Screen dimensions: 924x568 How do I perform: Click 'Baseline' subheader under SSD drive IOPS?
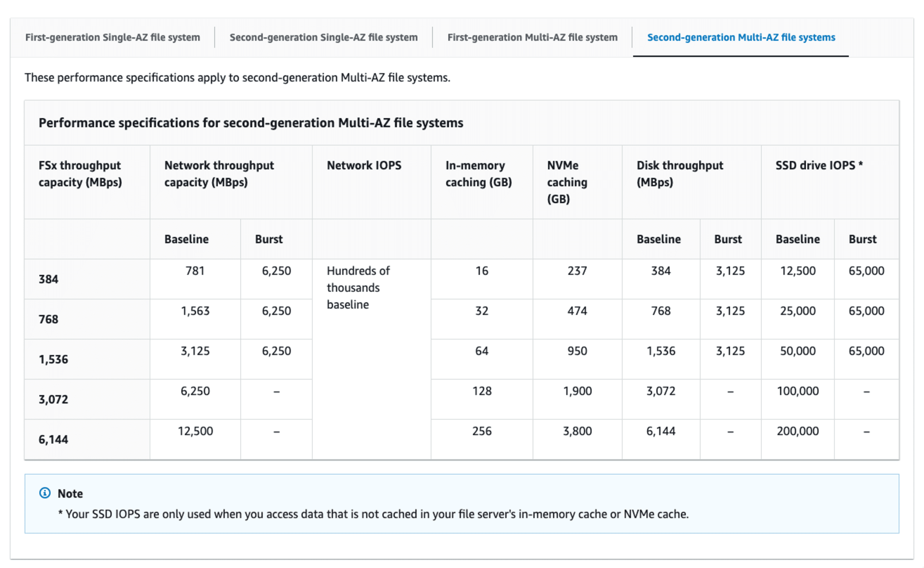pos(797,239)
